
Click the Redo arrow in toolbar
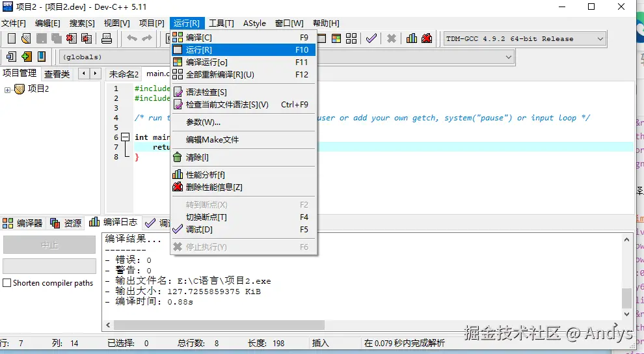coord(146,38)
